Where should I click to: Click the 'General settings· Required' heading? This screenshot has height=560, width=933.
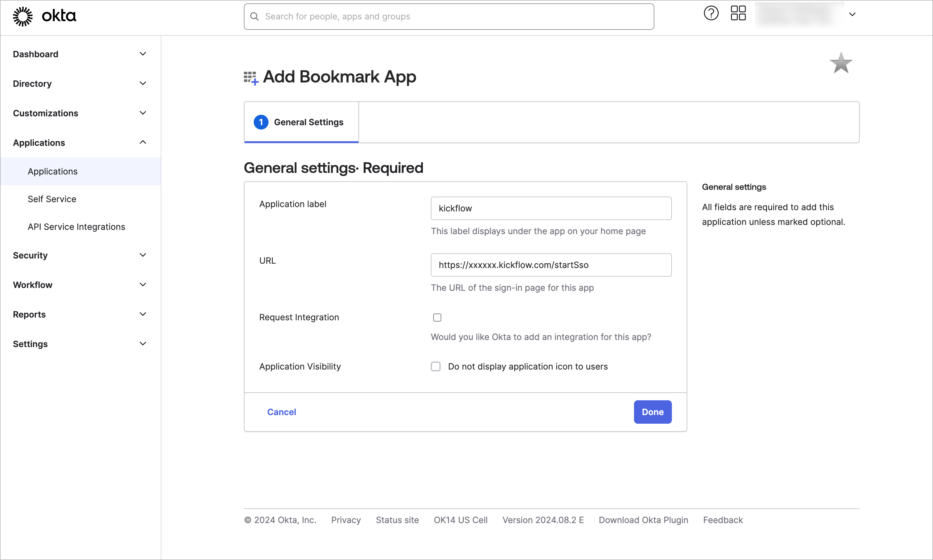click(333, 168)
